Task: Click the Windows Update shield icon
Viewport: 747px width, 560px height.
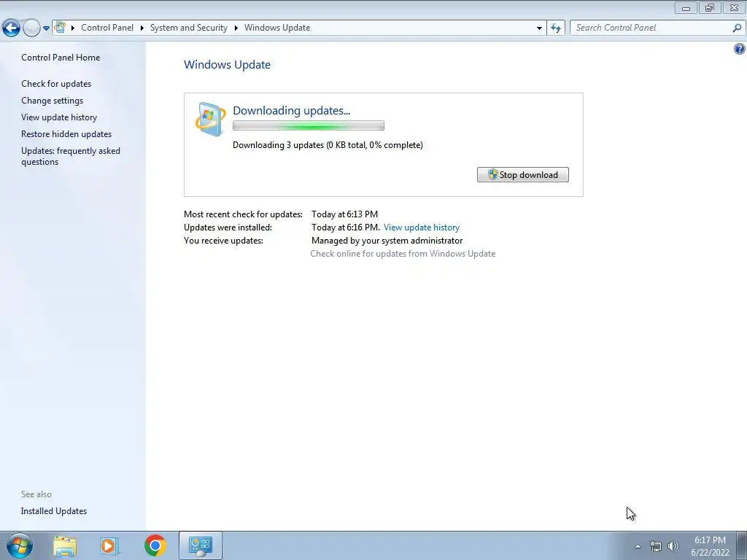Action: (210, 119)
